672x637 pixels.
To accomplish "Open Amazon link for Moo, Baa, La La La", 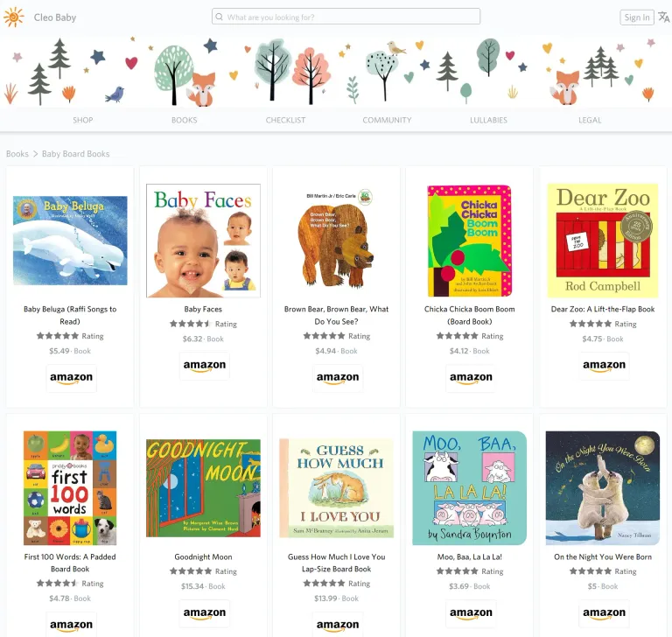I will [471, 613].
